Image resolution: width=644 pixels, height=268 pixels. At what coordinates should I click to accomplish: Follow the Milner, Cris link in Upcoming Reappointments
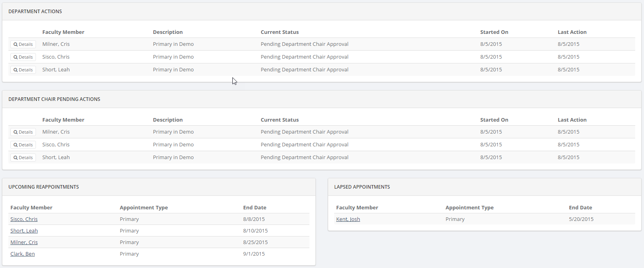click(24, 242)
